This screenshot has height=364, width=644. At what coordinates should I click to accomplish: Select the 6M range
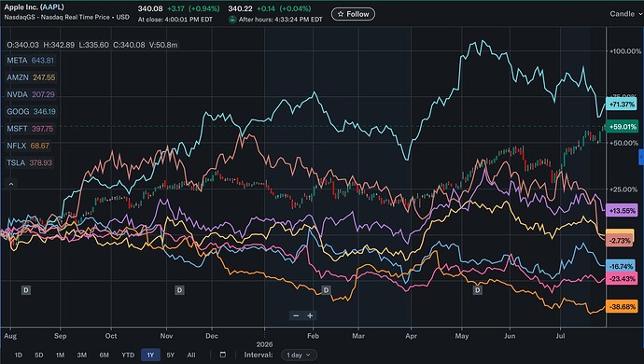104,355
